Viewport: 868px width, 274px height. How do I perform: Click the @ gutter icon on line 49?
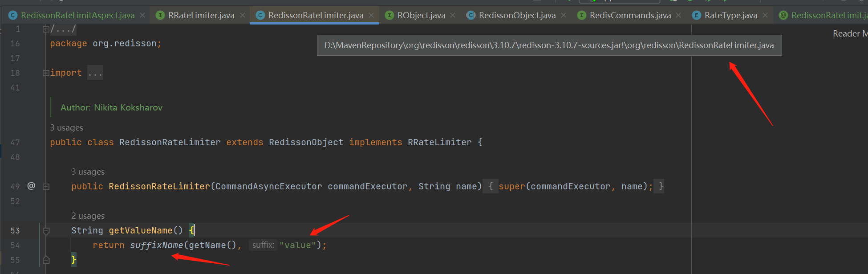pos(31,186)
